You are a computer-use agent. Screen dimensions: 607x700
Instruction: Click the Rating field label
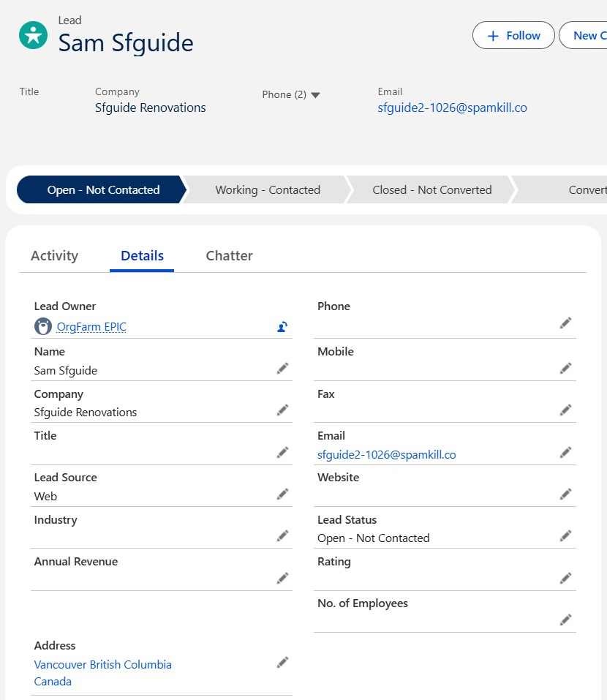coord(333,562)
